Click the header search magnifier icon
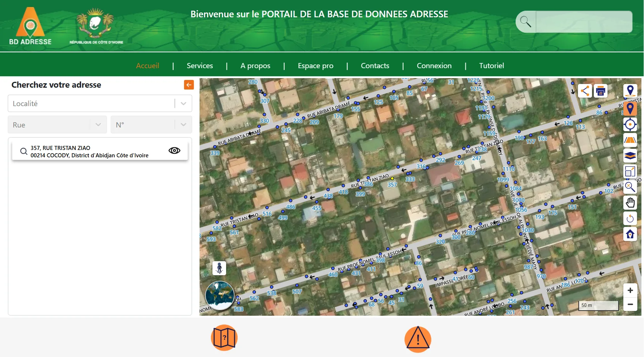Image resolution: width=644 pixels, height=357 pixels. coord(526,22)
